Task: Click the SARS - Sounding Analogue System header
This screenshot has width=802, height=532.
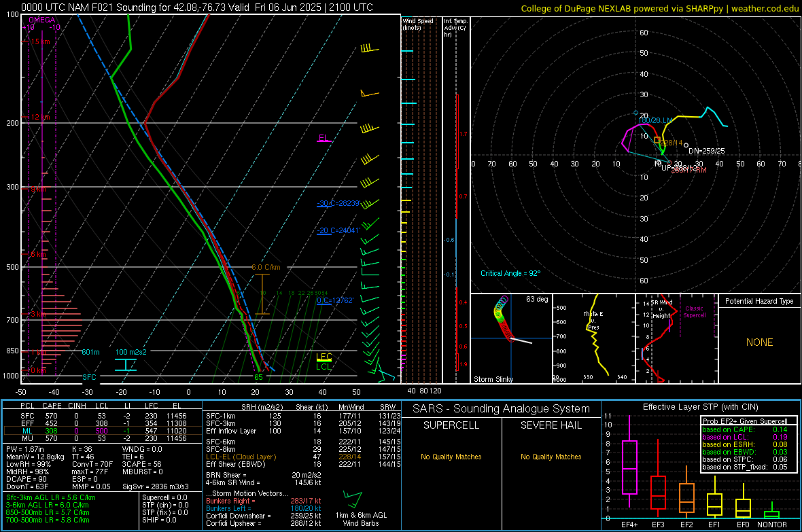Action: pyautogui.click(x=501, y=409)
